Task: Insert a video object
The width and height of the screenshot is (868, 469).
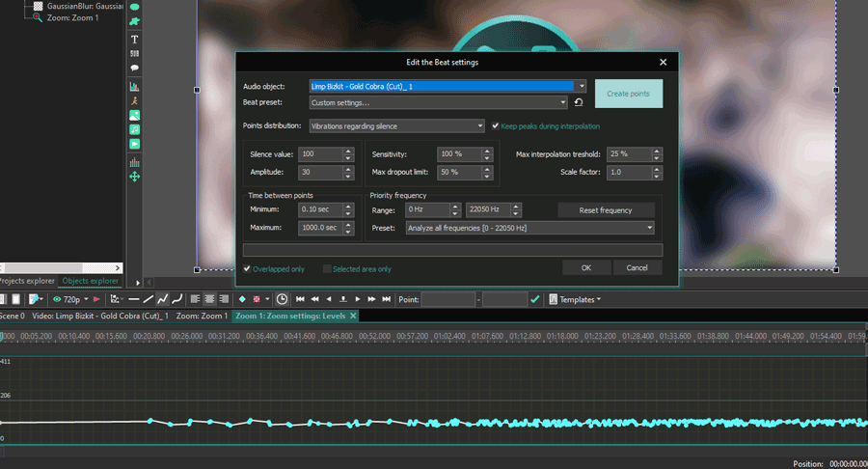Action: [x=134, y=144]
